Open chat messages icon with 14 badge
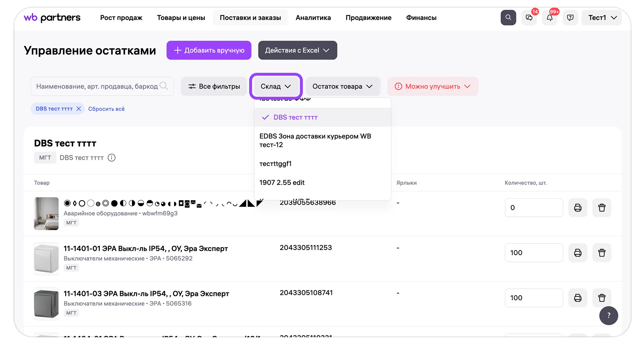Image resolution: width=644 pixels, height=344 pixels. pos(529,18)
